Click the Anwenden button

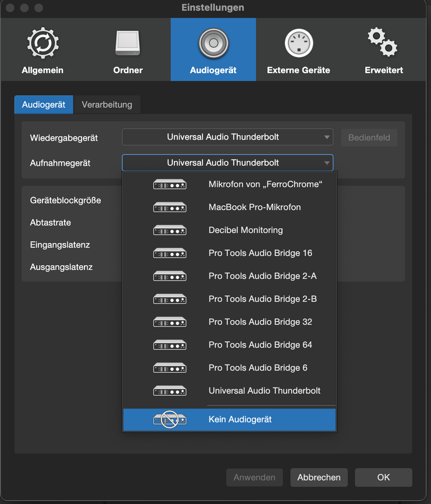tap(255, 477)
